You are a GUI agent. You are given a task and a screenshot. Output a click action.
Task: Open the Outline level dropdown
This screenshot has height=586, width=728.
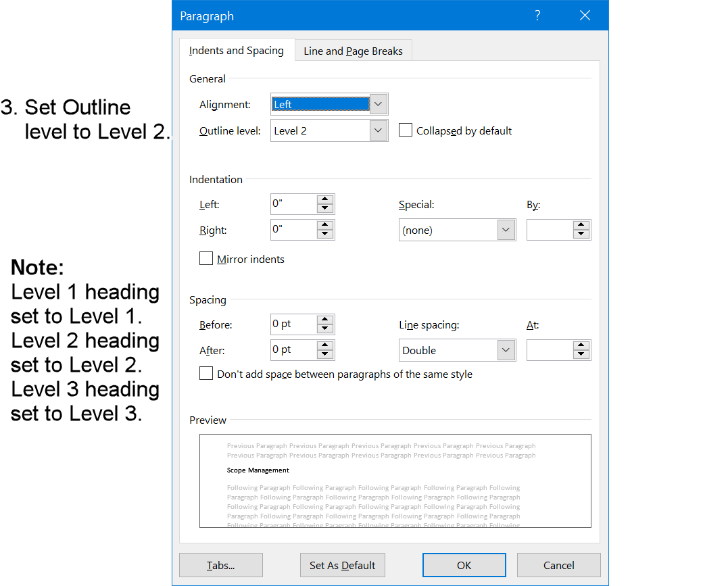[378, 130]
